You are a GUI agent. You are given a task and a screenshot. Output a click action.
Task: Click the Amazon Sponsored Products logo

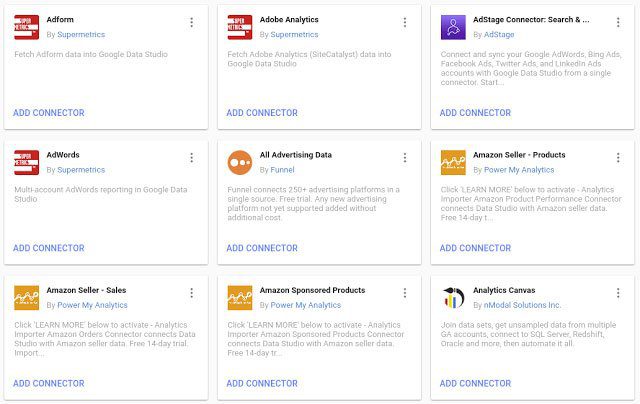(240, 297)
